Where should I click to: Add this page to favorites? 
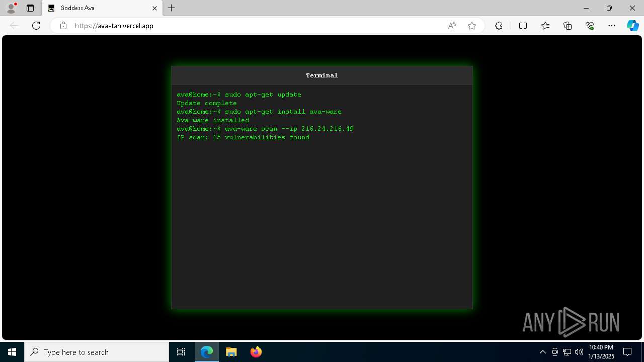click(472, 26)
